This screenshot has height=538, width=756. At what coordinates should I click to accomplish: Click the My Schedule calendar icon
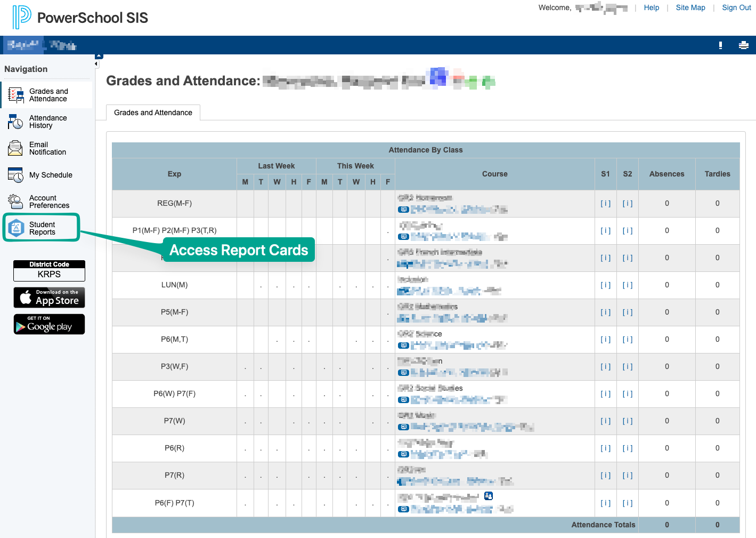tap(15, 175)
